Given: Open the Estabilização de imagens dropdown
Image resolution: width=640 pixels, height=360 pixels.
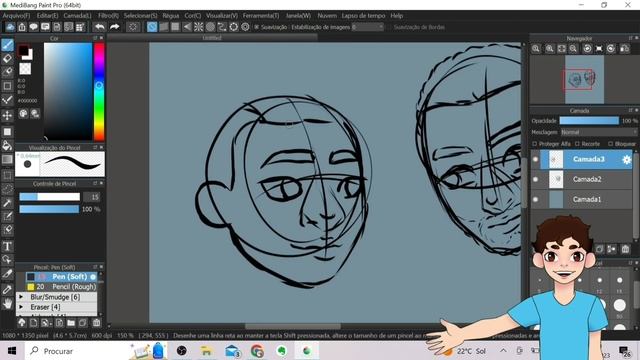Looking at the screenshot, I should point(367,27).
